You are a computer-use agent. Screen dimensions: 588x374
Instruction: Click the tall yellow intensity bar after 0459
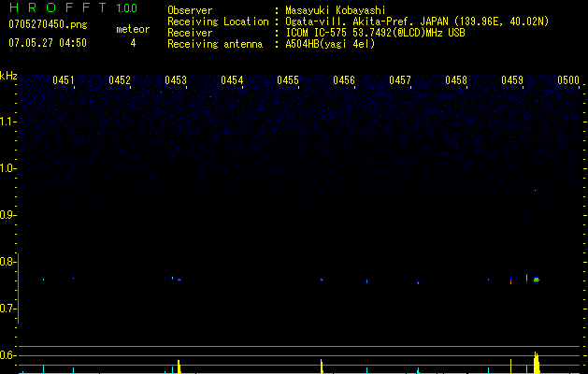[x=537, y=363]
